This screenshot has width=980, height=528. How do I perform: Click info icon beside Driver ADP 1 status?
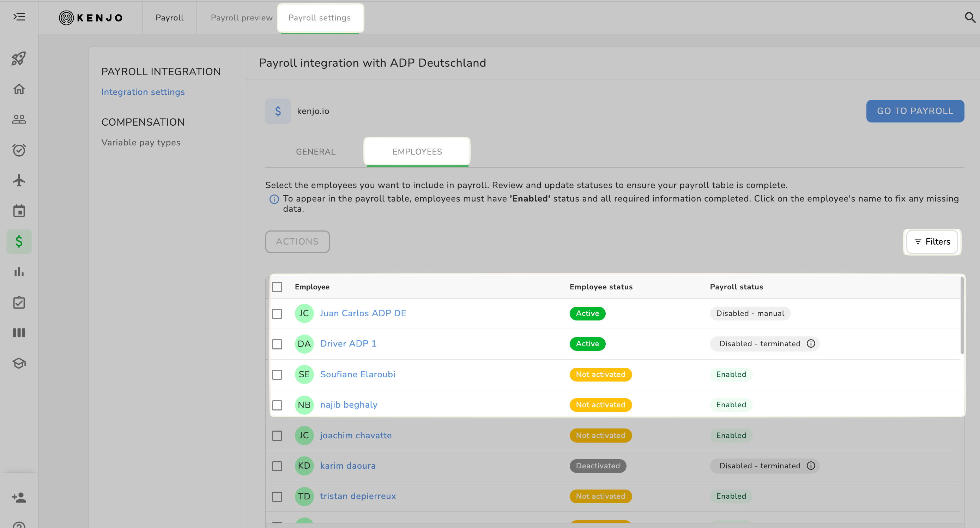pyautogui.click(x=811, y=343)
